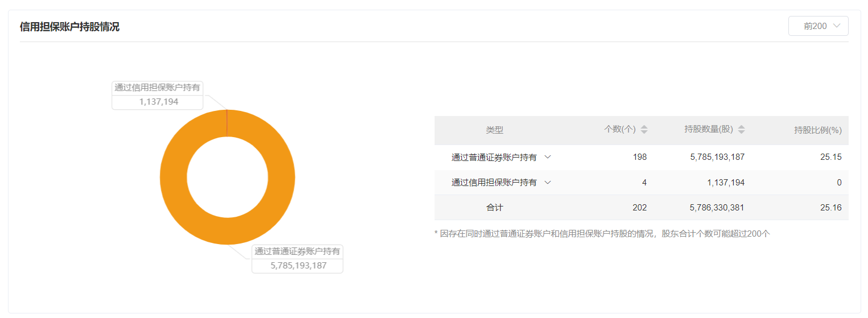Image resolution: width=868 pixels, height=318 pixels.
Task: Open the 前200 dropdown selector
Action: [818, 26]
